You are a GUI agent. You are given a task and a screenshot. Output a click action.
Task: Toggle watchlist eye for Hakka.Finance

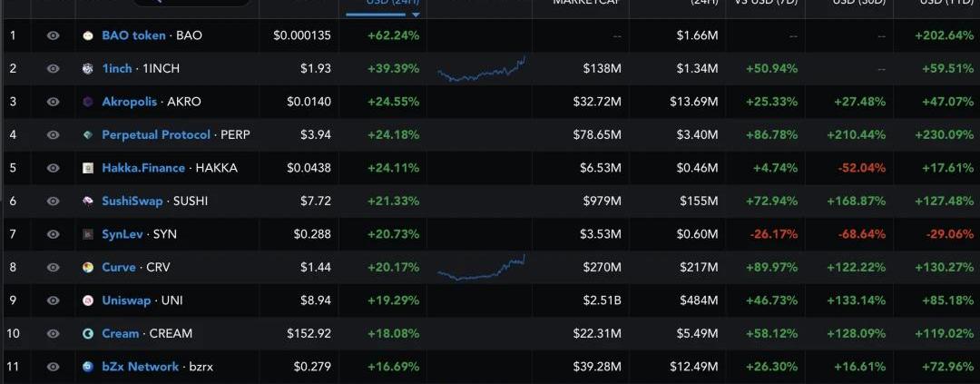click(x=54, y=168)
